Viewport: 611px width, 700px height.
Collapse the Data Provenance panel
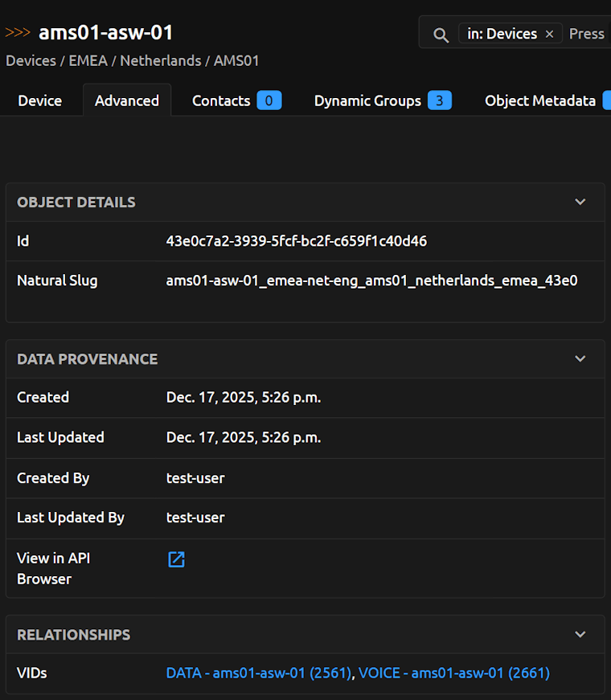(580, 358)
